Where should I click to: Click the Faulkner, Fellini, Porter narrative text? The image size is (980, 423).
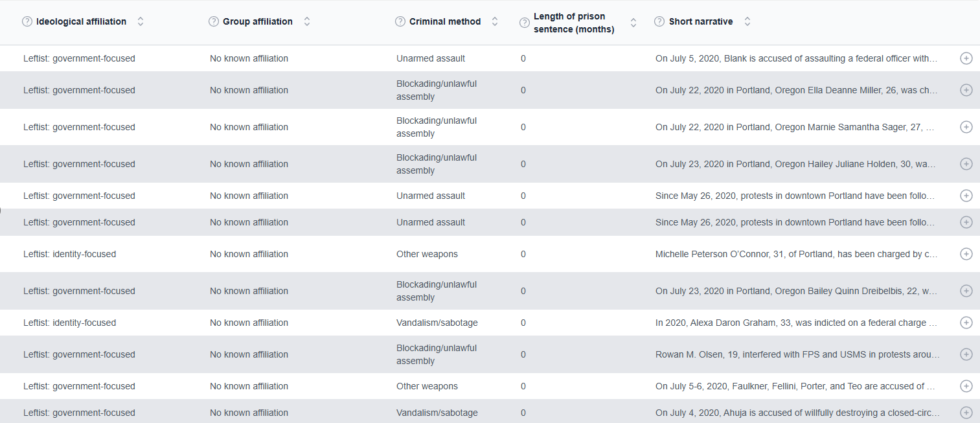[x=796, y=386]
